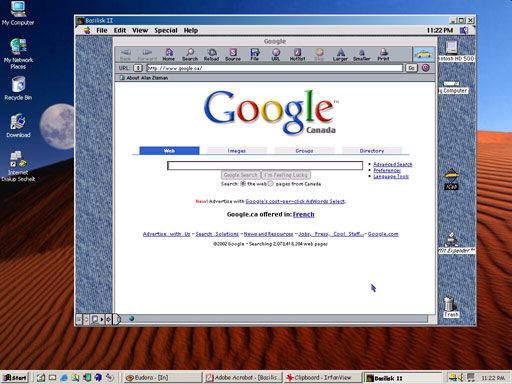Screen dimensions: 512x384
Task: Click in the Google search input field
Action: pyautogui.click(x=265, y=166)
